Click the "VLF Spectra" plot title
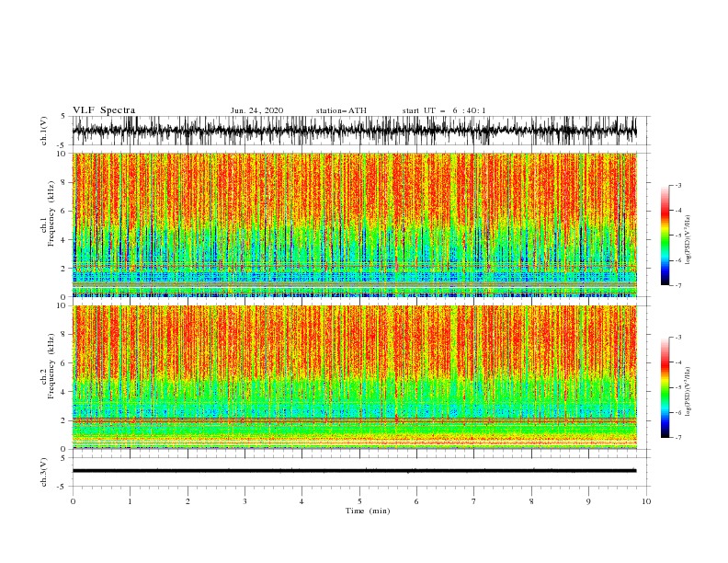 104,110
